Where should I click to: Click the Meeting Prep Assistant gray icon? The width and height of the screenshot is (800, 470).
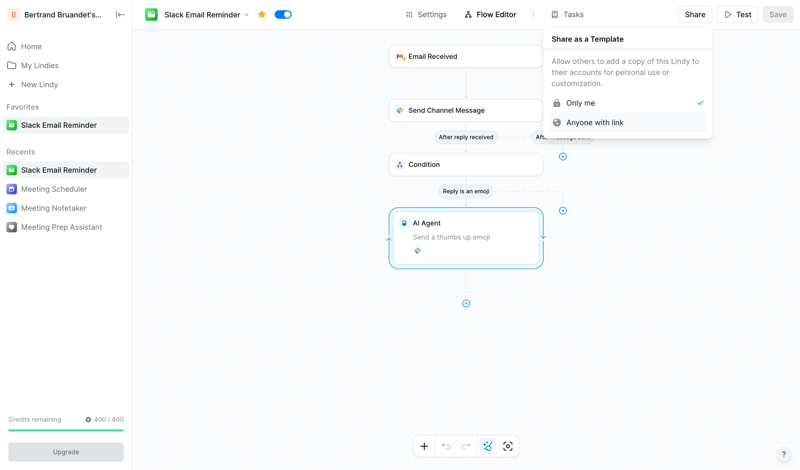point(12,227)
